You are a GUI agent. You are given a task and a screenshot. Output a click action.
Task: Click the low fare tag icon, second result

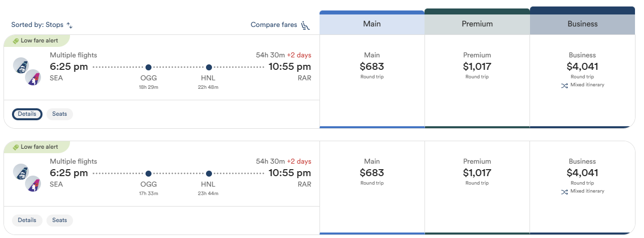click(x=15, y=147)
